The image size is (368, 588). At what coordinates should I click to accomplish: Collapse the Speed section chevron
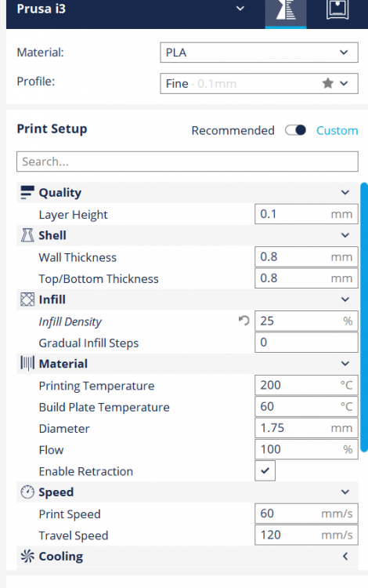(x=345, y=492)
